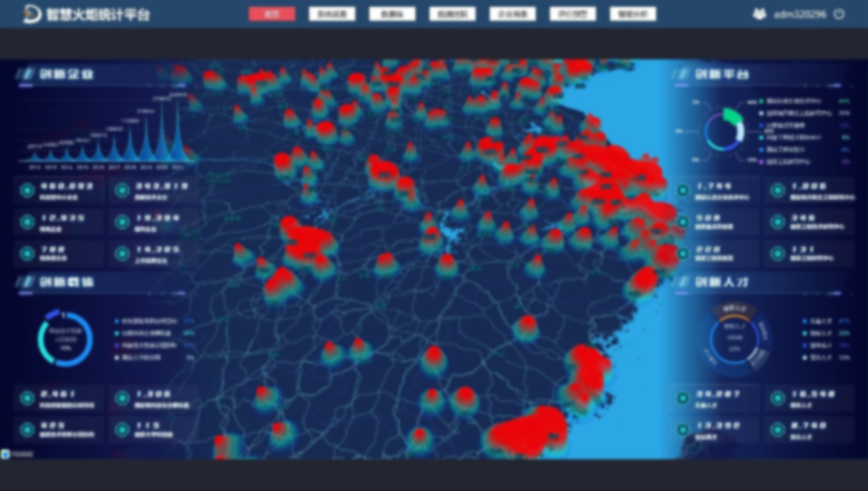Click the round icon beside 34,287 statistic
The image size is (868, 491).
683,398
